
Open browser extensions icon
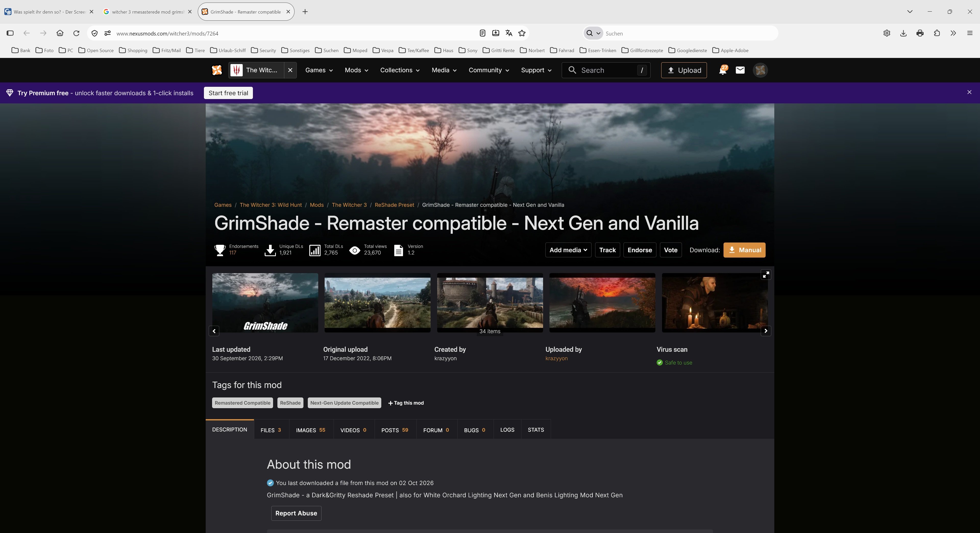pos(937,33)
